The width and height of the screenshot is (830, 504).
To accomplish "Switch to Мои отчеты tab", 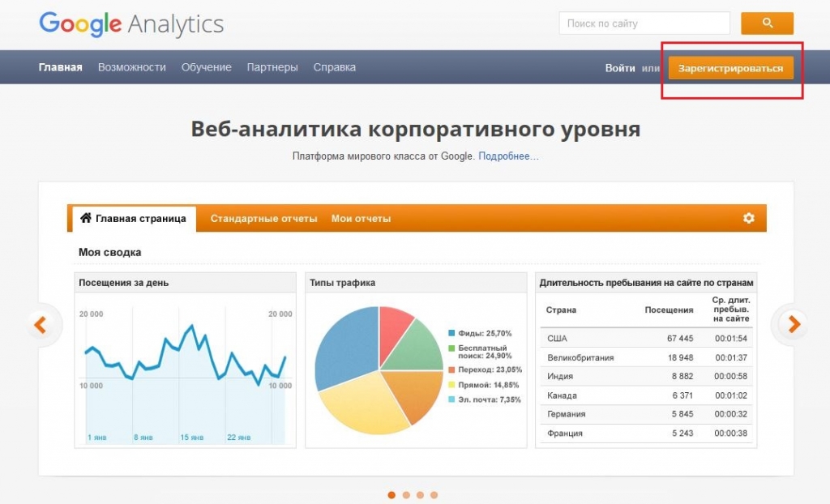I will pyautogui.click(x=361, y=219).
